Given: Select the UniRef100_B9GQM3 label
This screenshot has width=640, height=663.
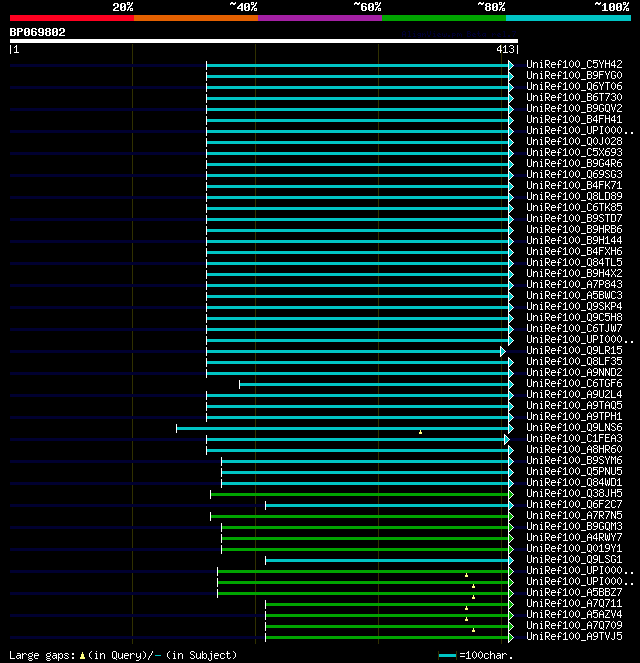Looking at the screenshot, I should coord(574,526).
